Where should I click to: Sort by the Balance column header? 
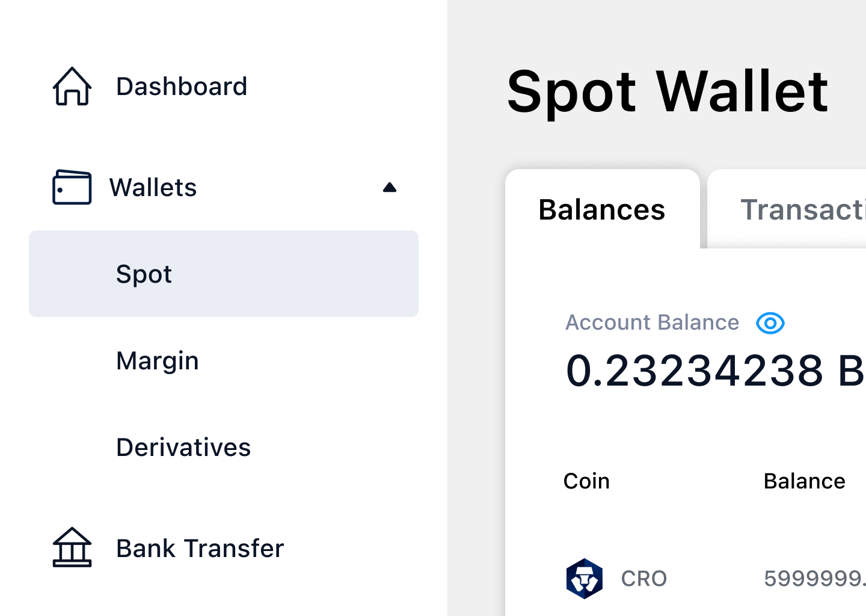coord(804,481)
